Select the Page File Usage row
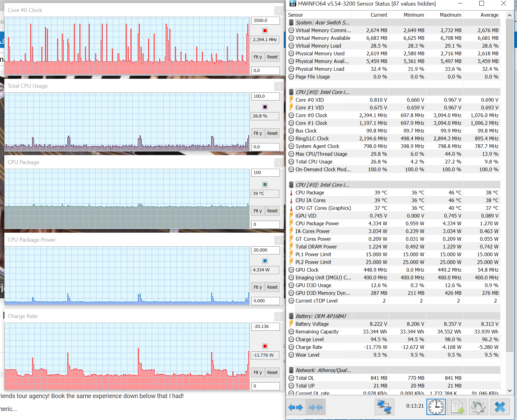The image size is (517, 420). click(394, 77)
